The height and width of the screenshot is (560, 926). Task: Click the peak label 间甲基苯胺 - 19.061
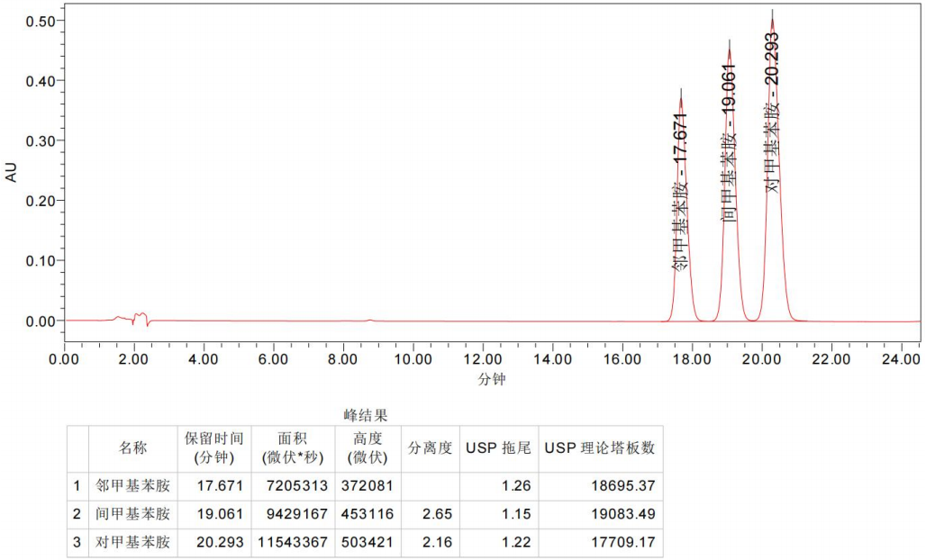[x=730, y=142]
